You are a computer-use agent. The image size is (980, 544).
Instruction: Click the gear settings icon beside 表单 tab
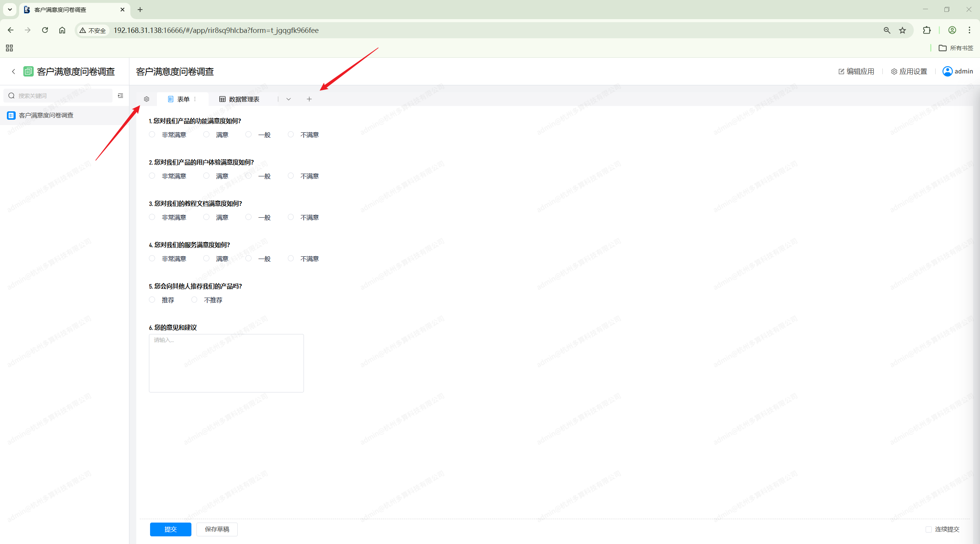pyautogui.click(x=146, y=99)
